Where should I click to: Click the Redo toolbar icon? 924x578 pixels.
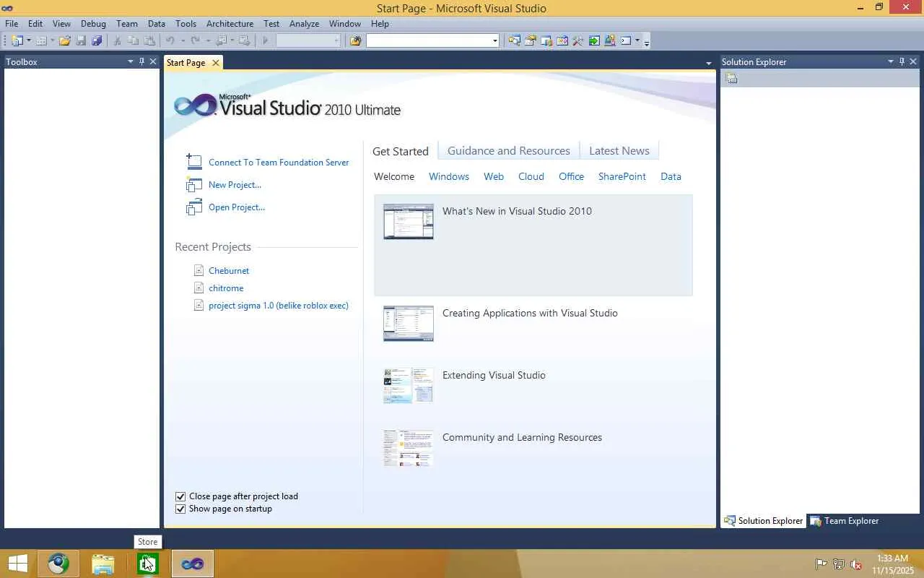[x=195, y=40]
